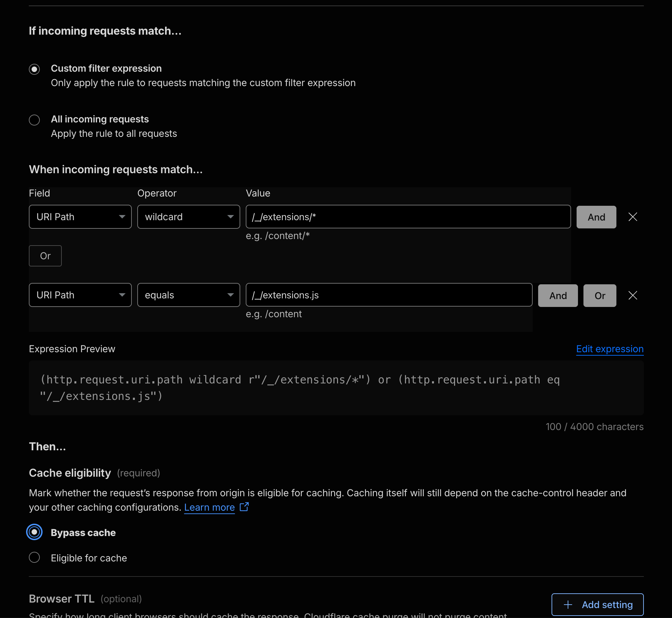The height and width of the screenshot is (618, 672).
Task: Click 'Apply the rule to all requests' description
Action: click(x=114, y=134)
